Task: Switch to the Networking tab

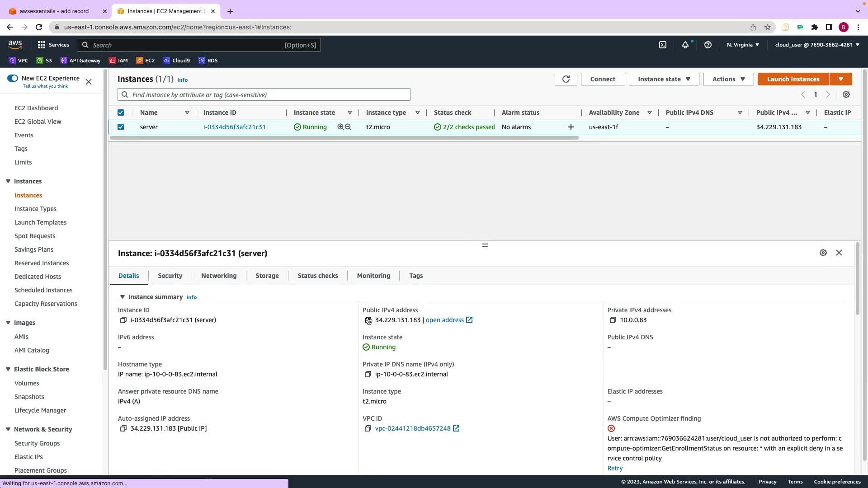Action: click(x=219, y=276)
